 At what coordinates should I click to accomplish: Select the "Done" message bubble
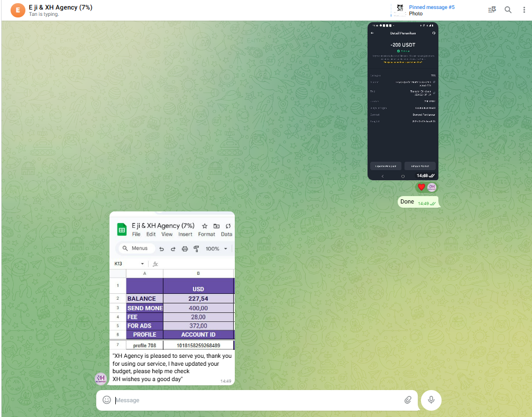coord(408,202)
